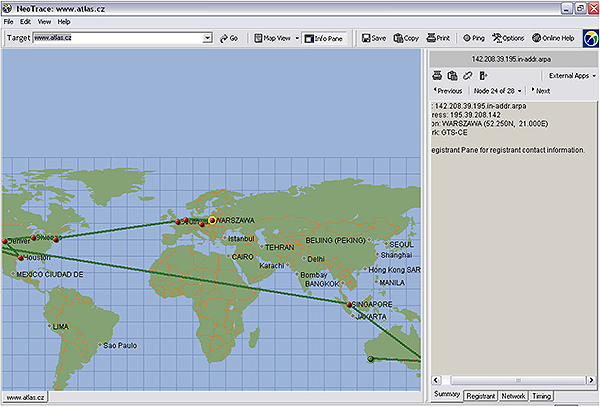Print the trace from the toolbar
This screenshot has width=600, height=407.
coord(439,38)
